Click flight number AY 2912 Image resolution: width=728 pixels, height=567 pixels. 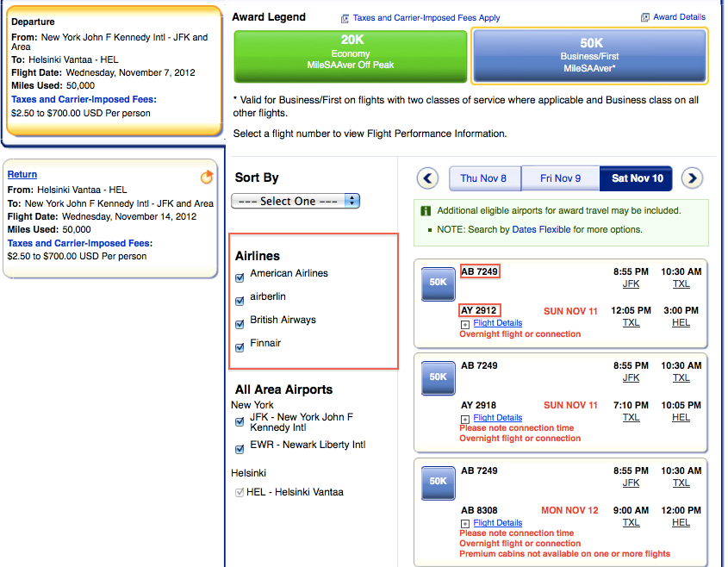point(479,310)
